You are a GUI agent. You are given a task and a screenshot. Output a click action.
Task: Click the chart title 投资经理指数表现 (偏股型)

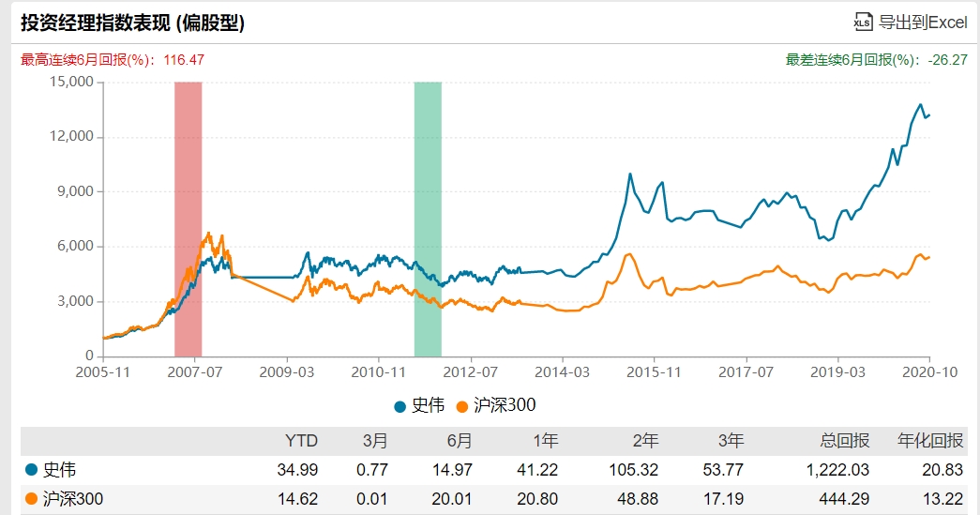pos(132,23)
